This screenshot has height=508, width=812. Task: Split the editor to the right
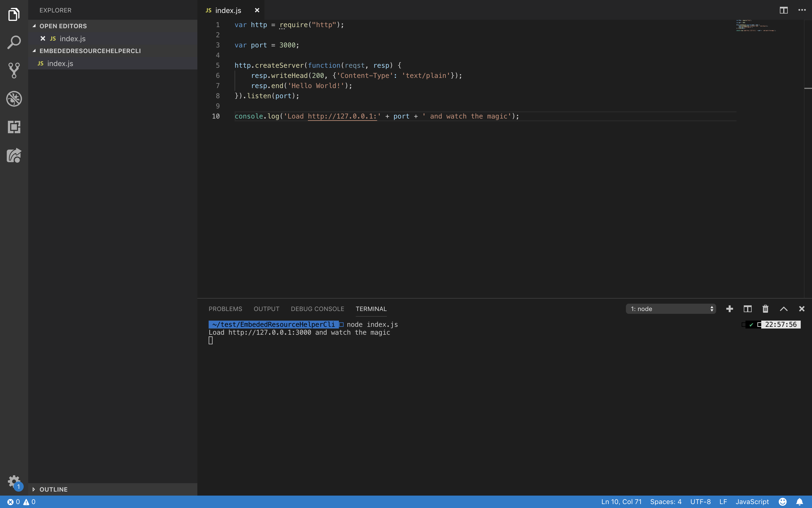pyautogui.click(x=784, y=10)
